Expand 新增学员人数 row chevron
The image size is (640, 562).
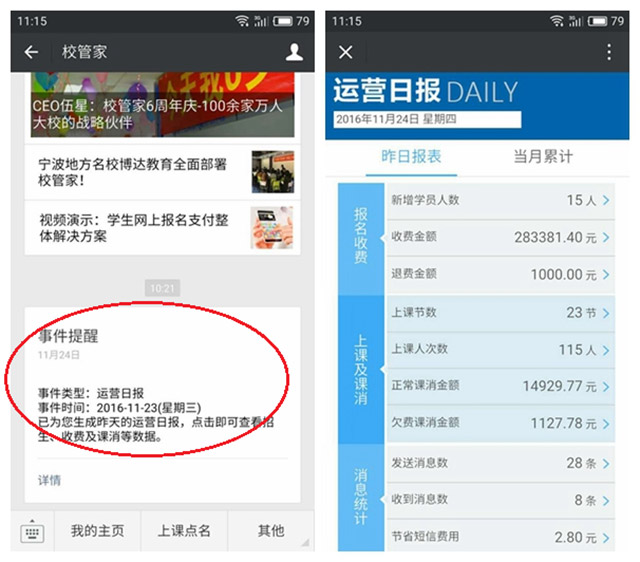605,200
